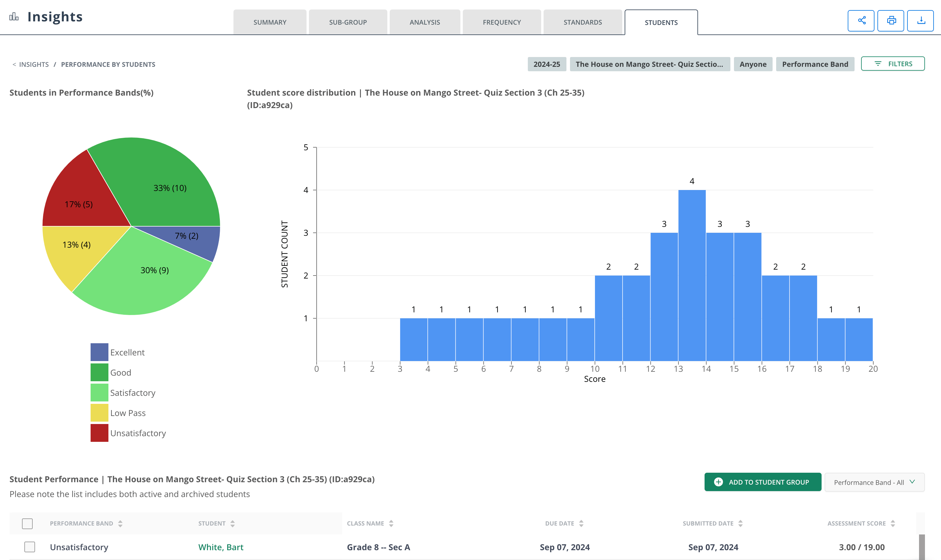
Task: Click the print icon button
Action: (x=891, y=21)
